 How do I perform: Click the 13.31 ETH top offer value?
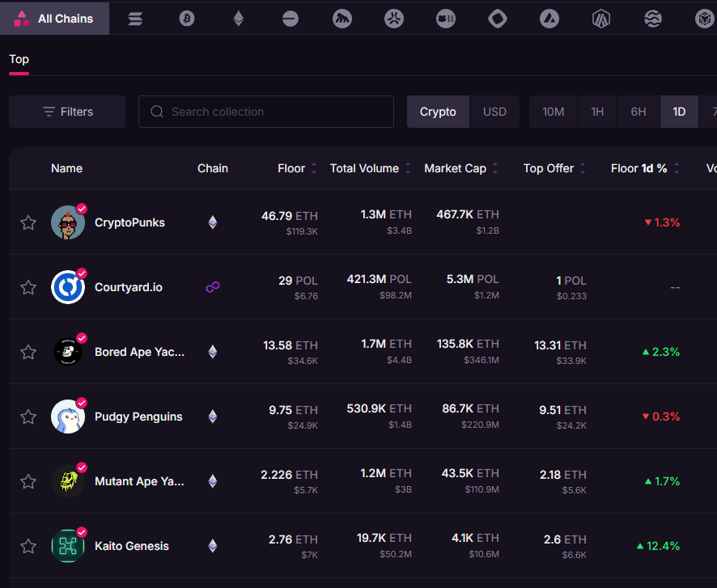560,345
